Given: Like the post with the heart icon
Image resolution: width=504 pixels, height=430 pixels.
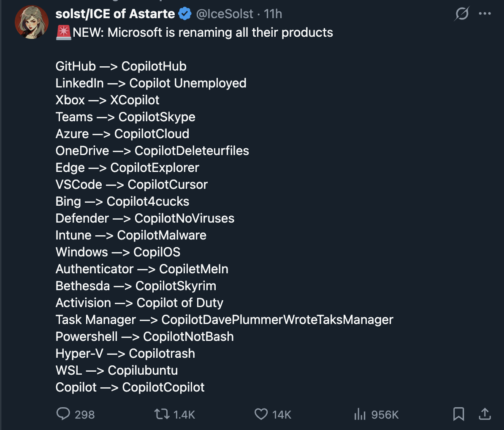Looking at the screenshot, I should 261,414.
